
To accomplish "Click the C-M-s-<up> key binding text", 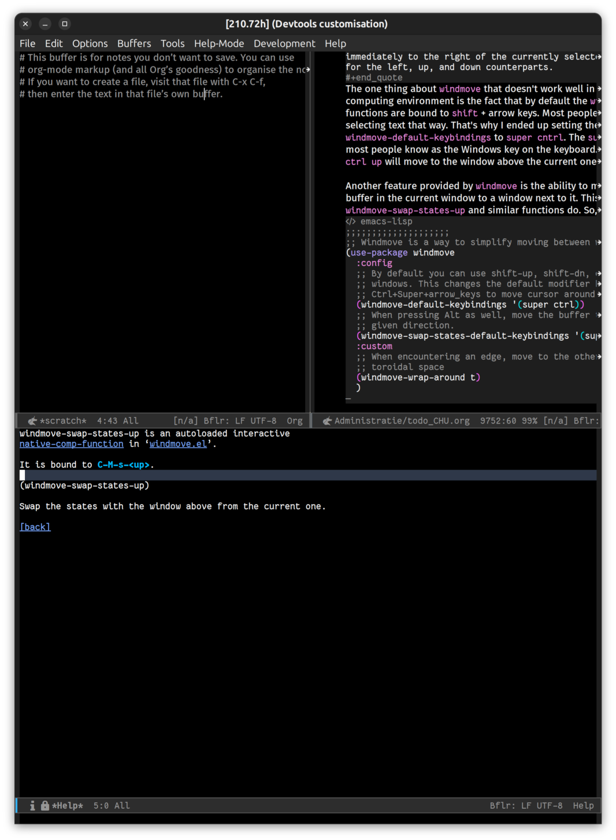I will [124, 465].
